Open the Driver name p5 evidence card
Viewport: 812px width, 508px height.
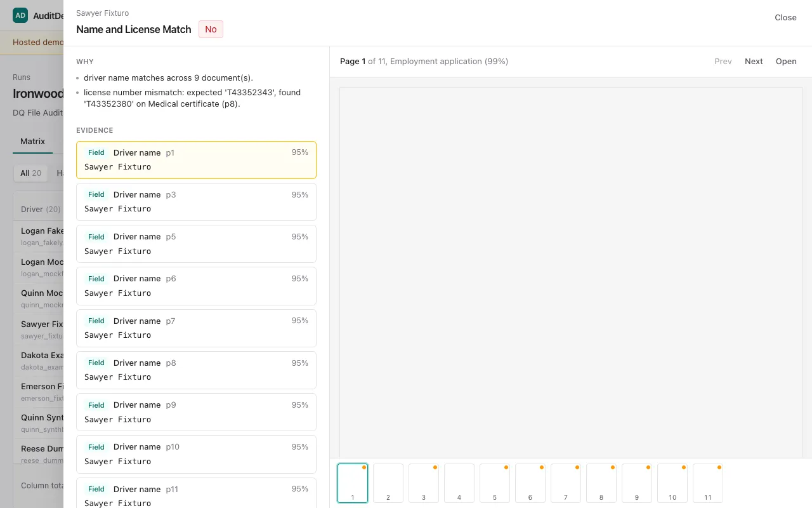pyautogui.click(x=196, y=244)
